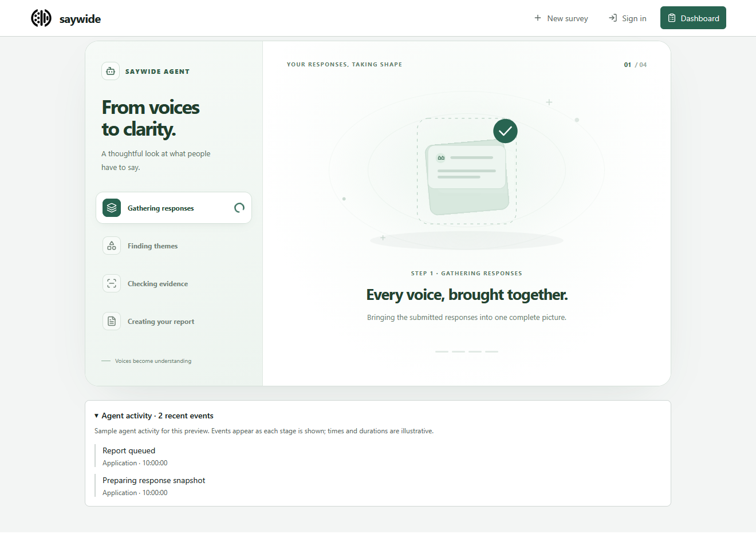Click the Checking evidence scan icon

[x=112, y=283]
